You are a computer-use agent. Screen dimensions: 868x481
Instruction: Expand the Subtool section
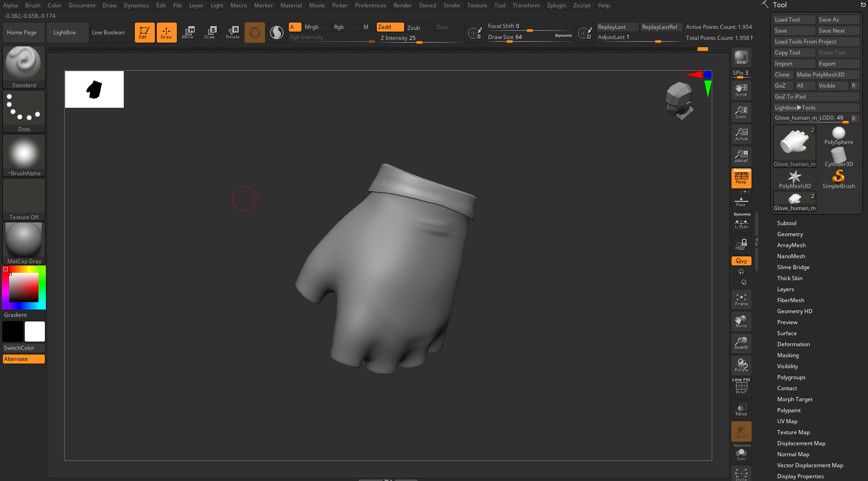[786, 223]
